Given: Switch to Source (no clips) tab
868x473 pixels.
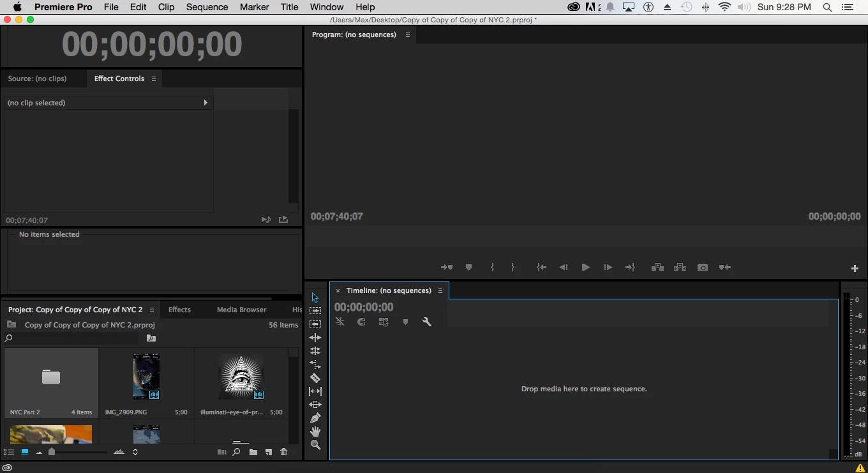Looking at the screenshot, I should pos(37,79).
